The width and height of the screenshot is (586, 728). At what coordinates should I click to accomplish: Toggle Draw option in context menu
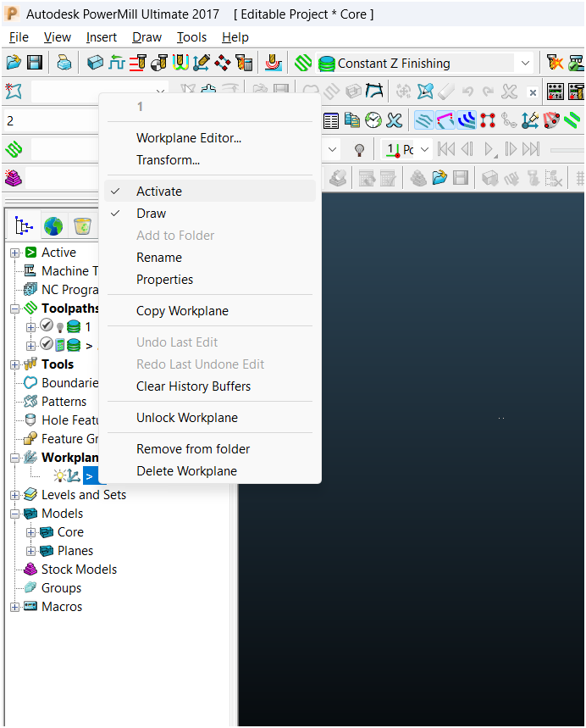click(210, 214)
